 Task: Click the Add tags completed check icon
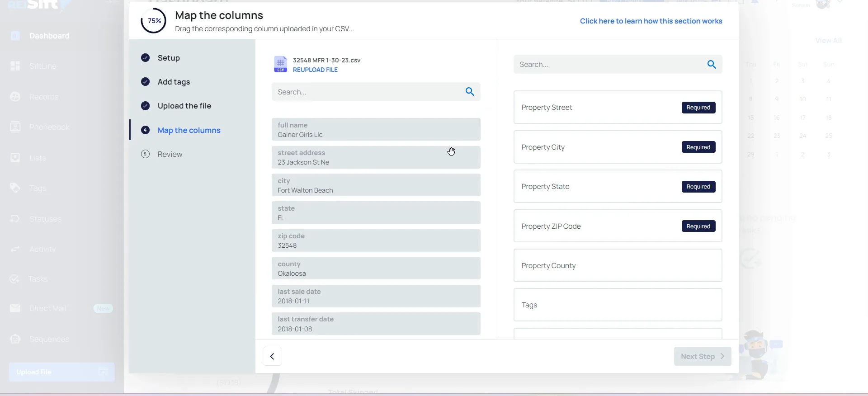tap(145, 82)
